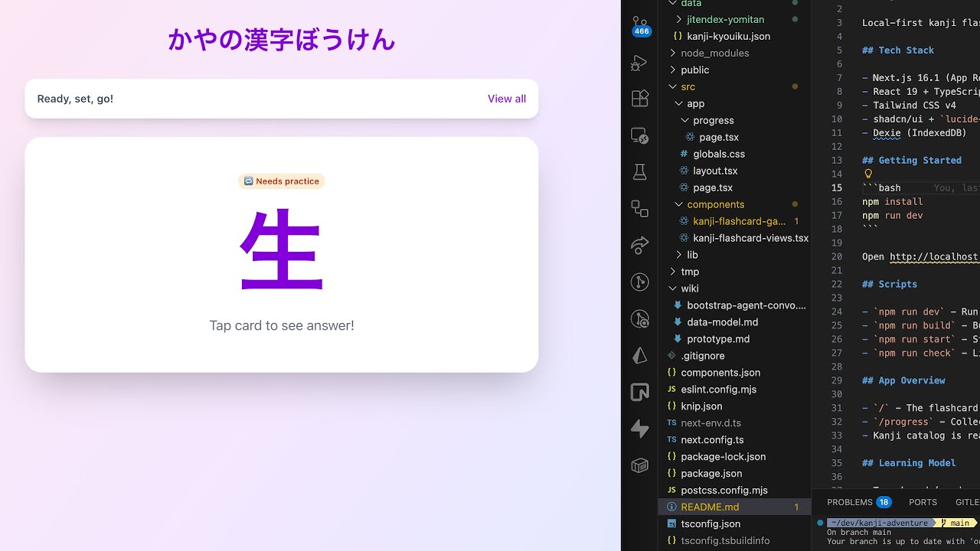Open the Git Graph circular icon
Viewport: 980px width, 551px height.
pyautogui.click(x=639, y=282)
